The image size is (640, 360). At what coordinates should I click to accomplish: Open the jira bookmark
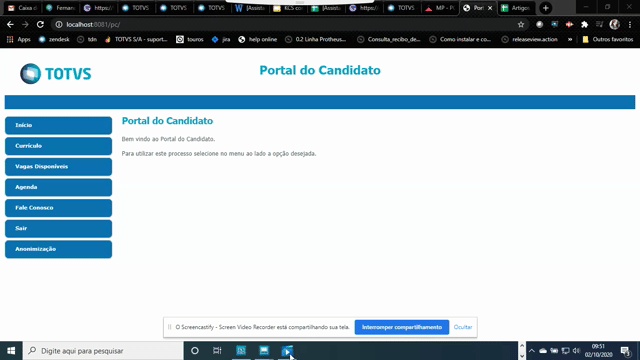tap(221, 40)
